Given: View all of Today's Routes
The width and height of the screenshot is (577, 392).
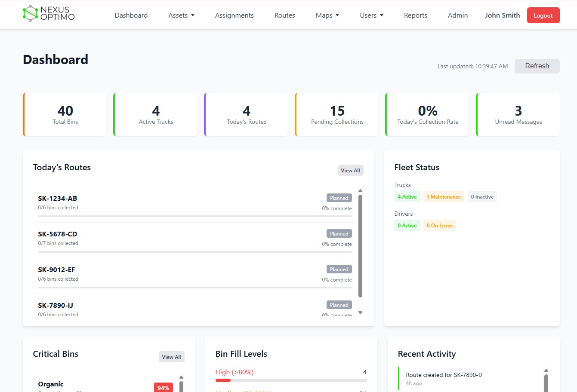Looking at the screenshot, I should tap(351, 171).
